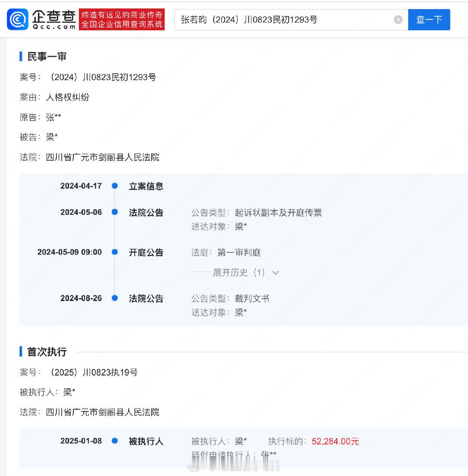468x476 pixels.
Task: Select 第一审判庭 courtroom text
Action: (x=239, y=252)
